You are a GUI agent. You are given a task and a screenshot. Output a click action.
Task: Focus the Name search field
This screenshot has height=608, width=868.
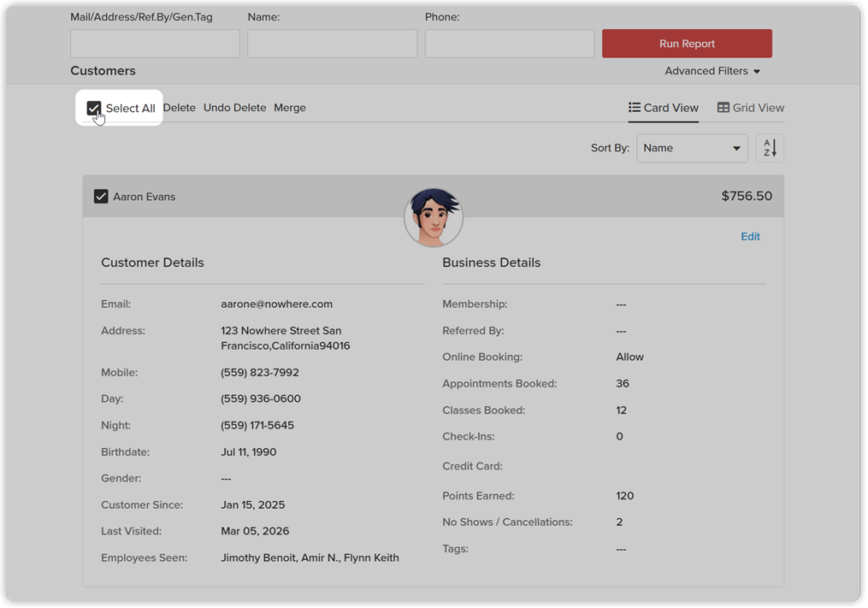click(x=332, y=44)
